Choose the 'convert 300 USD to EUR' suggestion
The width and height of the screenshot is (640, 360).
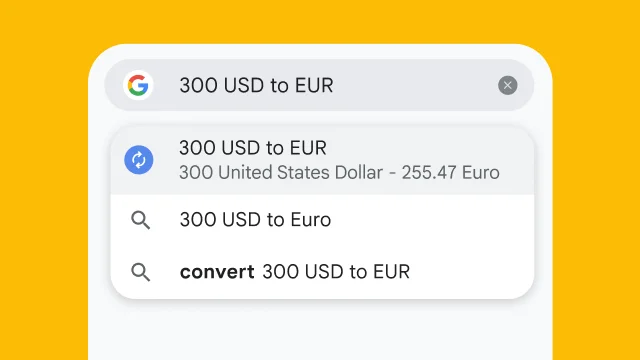pyautogui.click(x=322, y=272)
